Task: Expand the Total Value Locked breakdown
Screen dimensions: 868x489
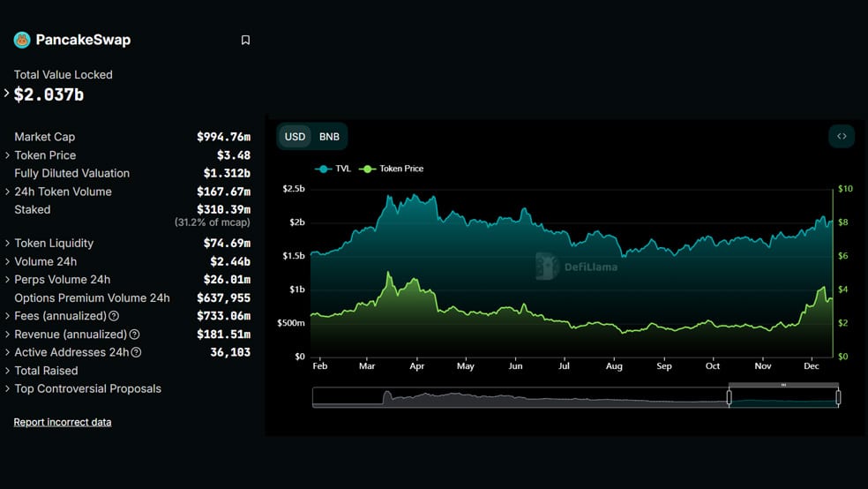Action: tap(7, 94)
